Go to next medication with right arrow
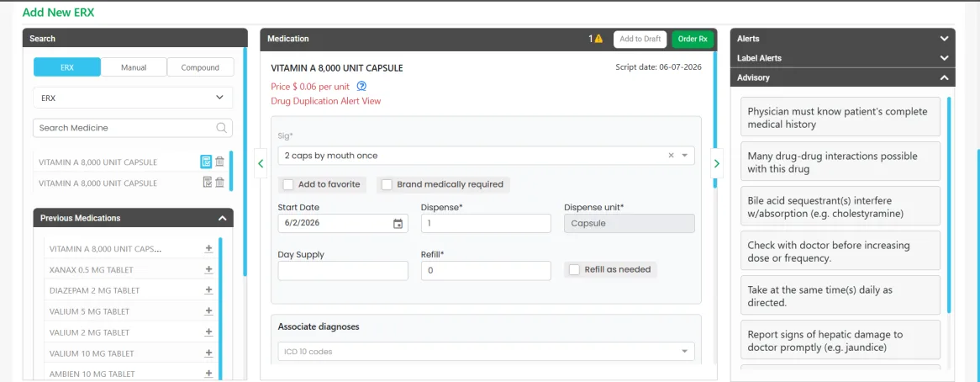The width and height of the screenshot is (980, 382). (716, 163)
